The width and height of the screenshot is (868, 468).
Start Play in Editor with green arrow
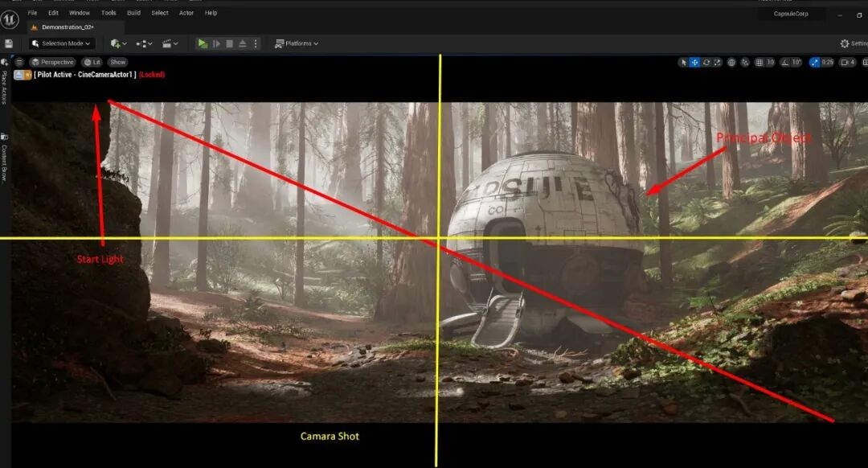coord(203,43)
